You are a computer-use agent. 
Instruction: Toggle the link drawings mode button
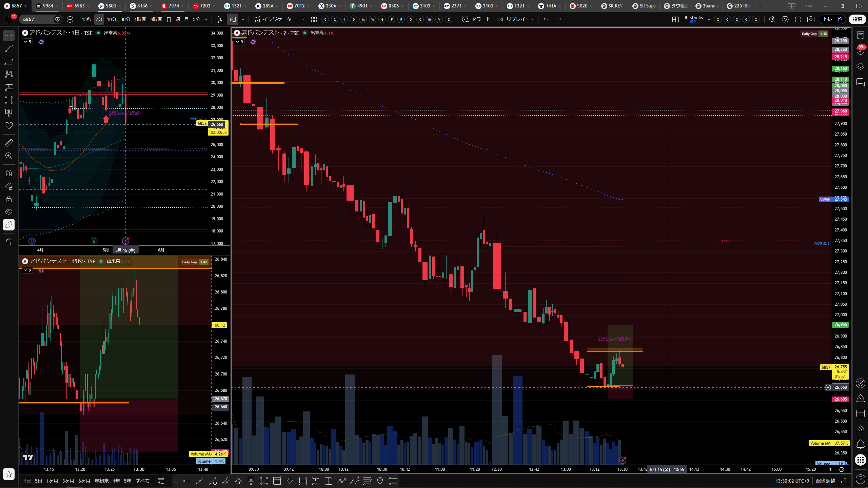[x=9, y=225]
